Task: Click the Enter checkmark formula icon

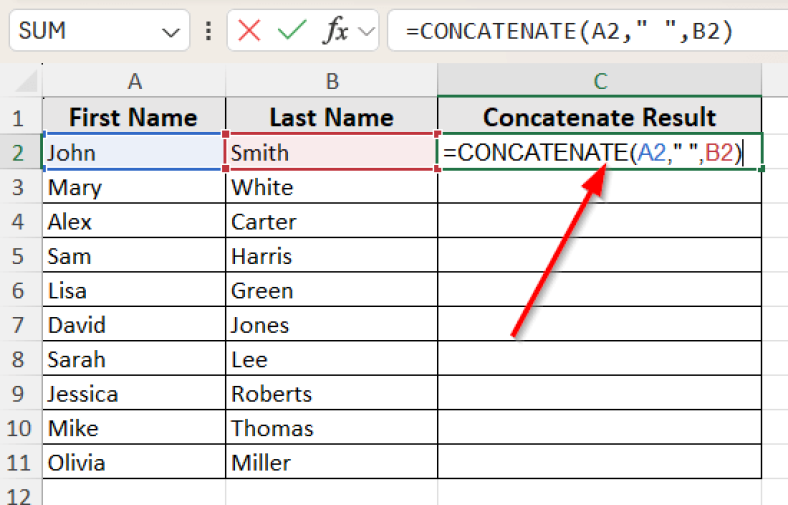Action: point(292,31)
